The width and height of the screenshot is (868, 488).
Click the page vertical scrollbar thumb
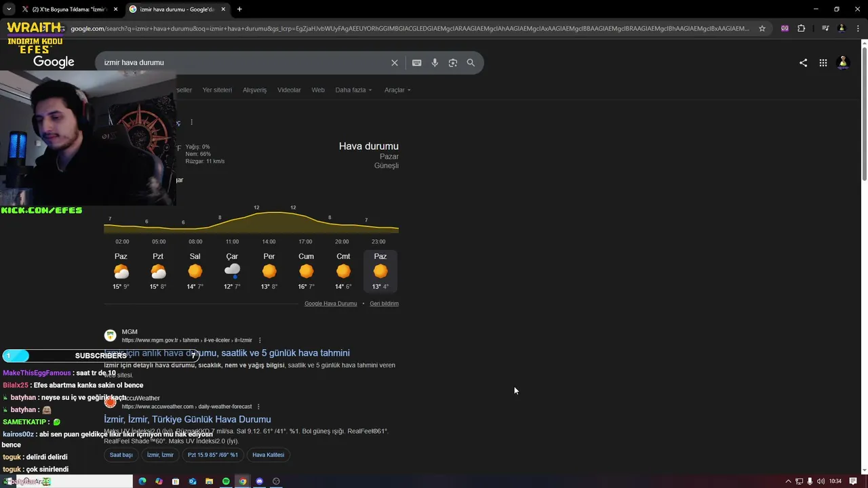863,114
